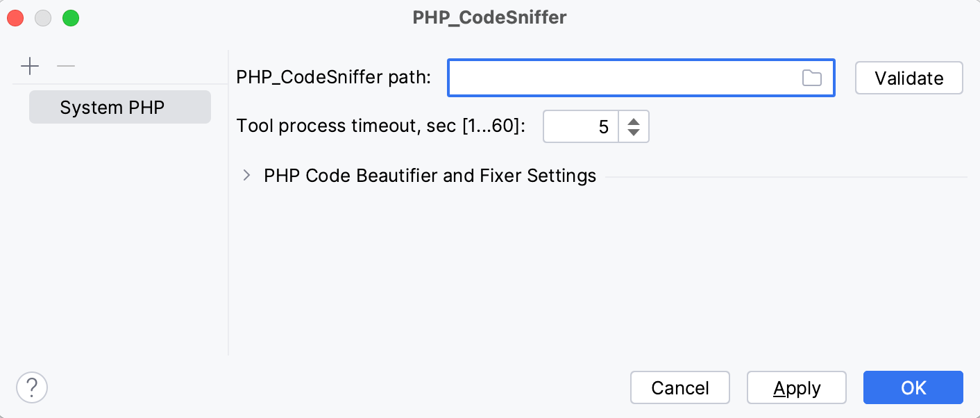980x418 pixels.
Task: Click the PHP Code Beautifier and Fixer Settings label
Action: point(428,176)
